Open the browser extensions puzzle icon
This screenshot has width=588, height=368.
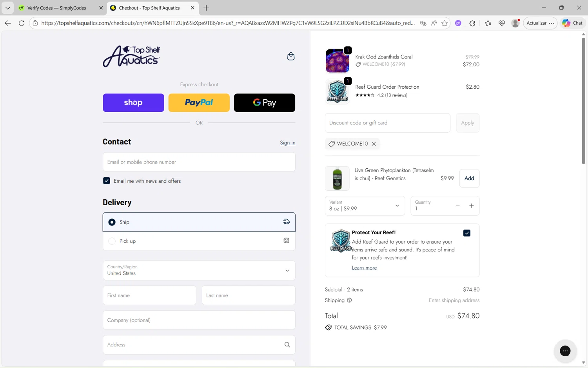[x=472, y=23]
